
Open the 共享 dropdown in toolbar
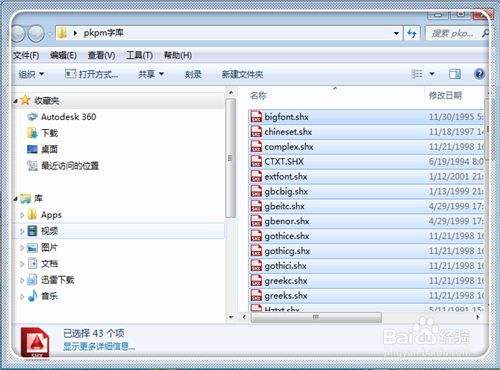[x=151, y=74]
